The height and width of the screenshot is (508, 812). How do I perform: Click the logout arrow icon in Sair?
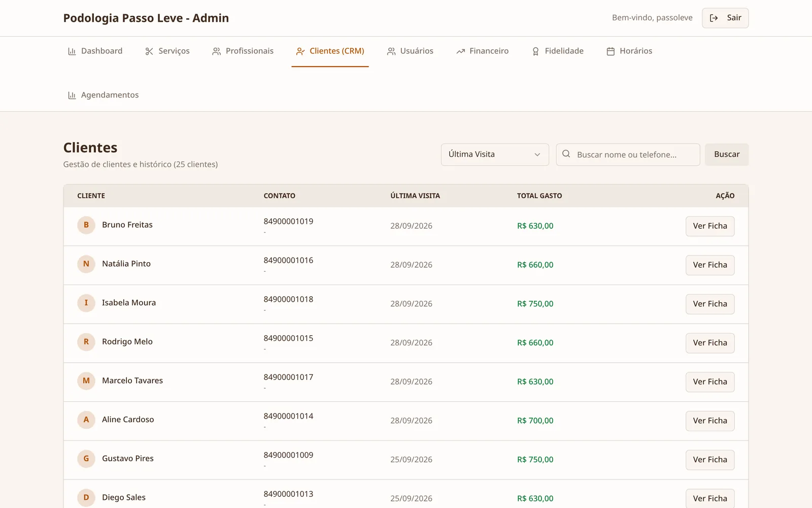coord(714,18)
